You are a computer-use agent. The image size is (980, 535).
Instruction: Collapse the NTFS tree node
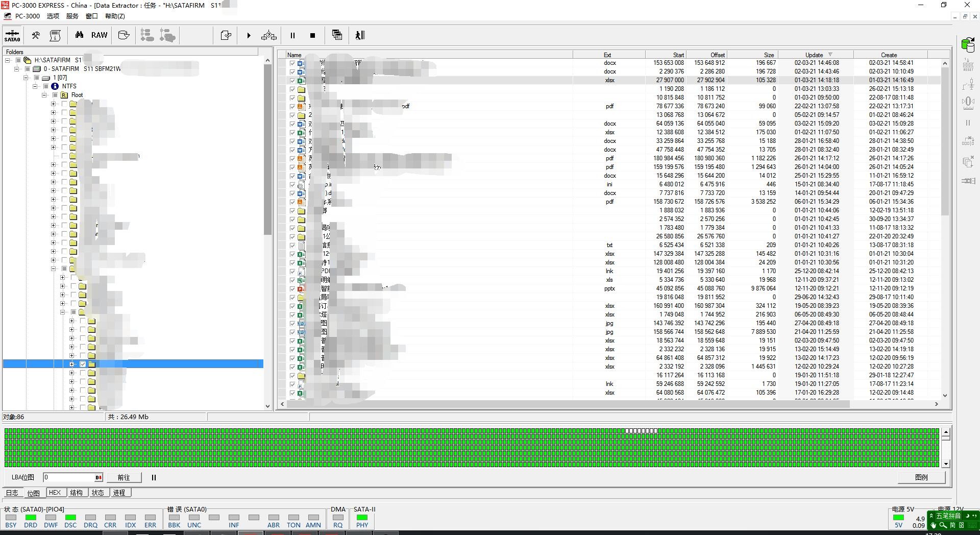pos(35,86)
